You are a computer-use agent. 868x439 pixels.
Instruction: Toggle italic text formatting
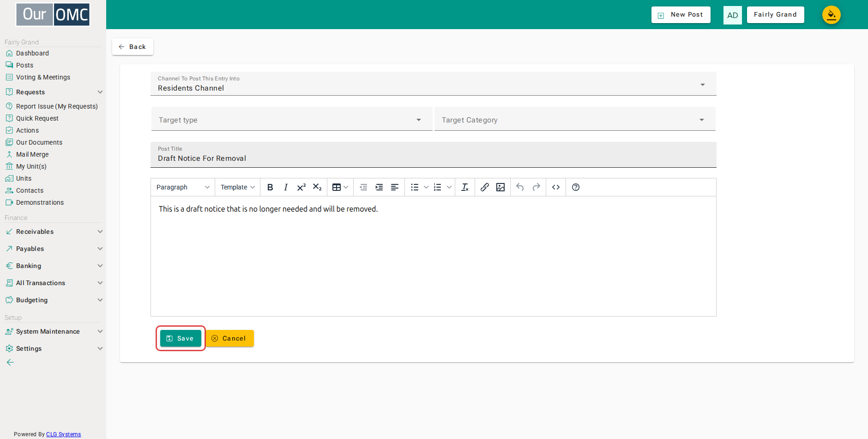click(286, 187)
